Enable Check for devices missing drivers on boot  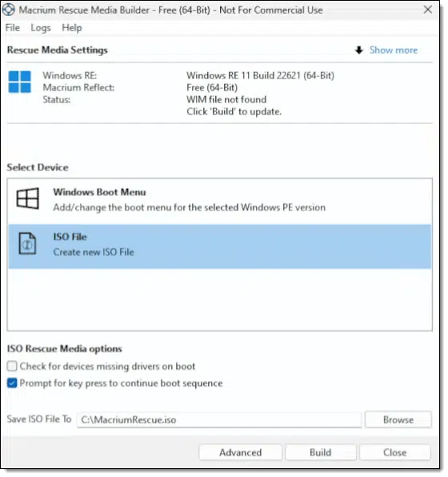[x=12, y=367]
